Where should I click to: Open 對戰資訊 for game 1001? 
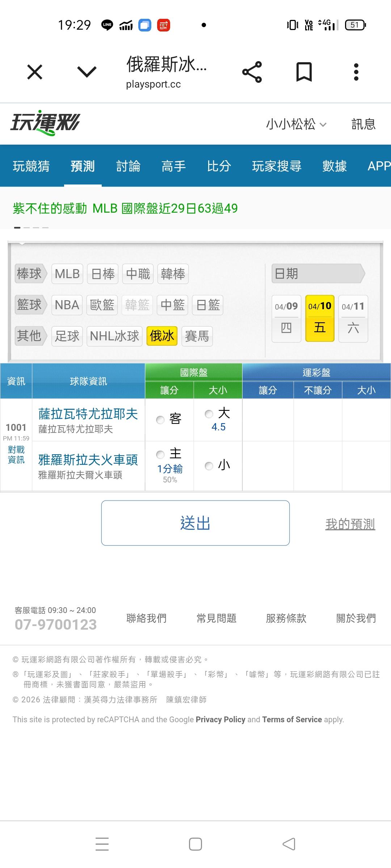click(16, 455)
